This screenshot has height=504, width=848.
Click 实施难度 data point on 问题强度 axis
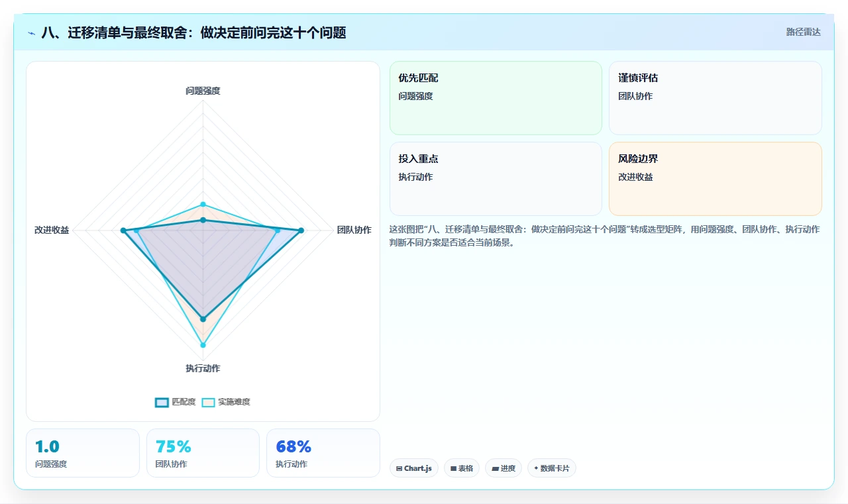203,204
